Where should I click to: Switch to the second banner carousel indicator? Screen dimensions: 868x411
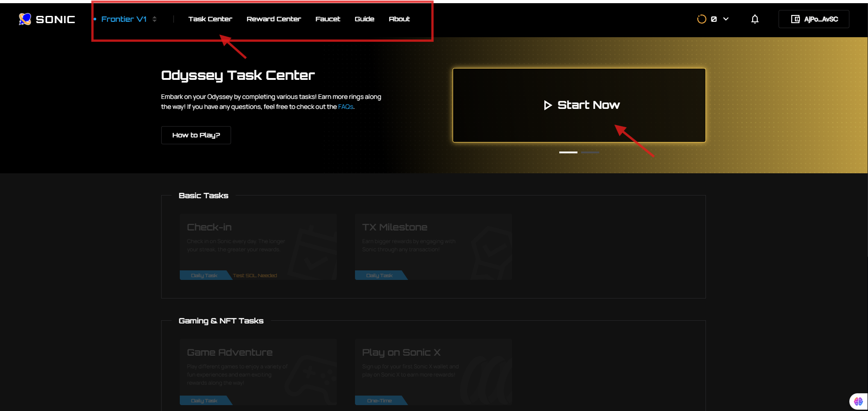tap(590, 152)
